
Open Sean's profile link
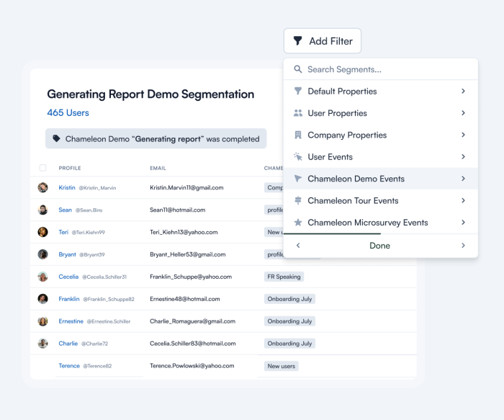point(65,210)
